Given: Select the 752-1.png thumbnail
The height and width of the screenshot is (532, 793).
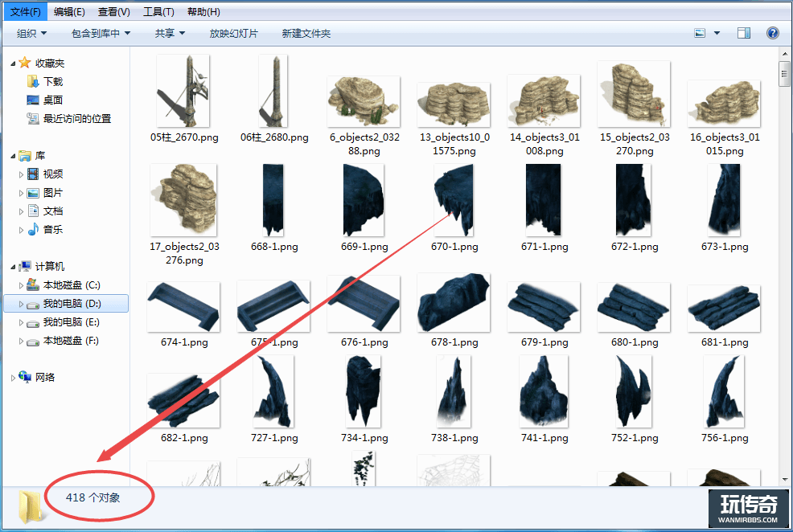Looking at the screenshot, I should (634, 391).
